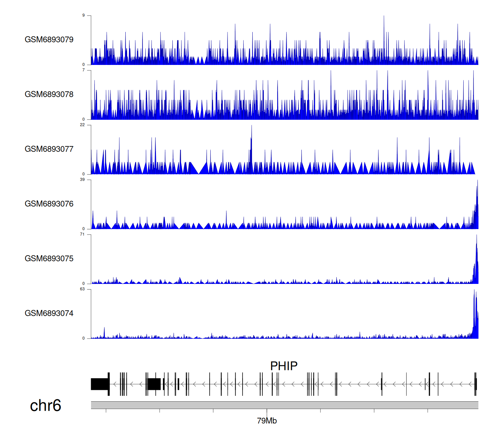Click the GSM6893079 track label
This screenshot has height=444, width=504.
(x=49, y=40)
